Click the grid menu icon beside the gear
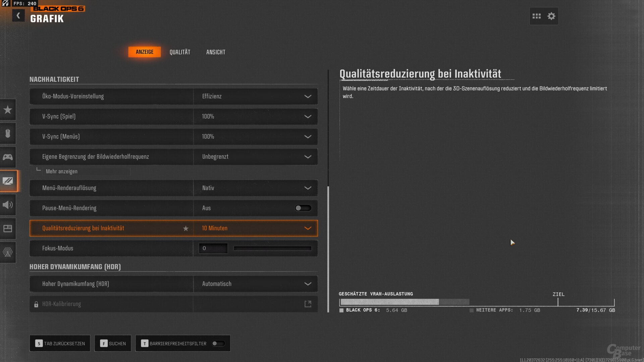 537,16
